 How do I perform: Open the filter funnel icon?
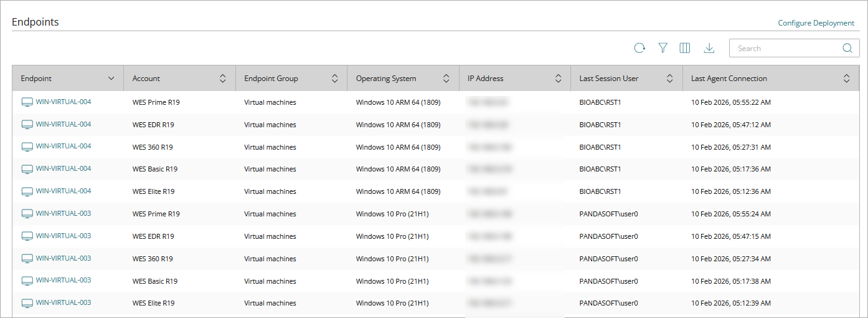(x=663, y=48)
